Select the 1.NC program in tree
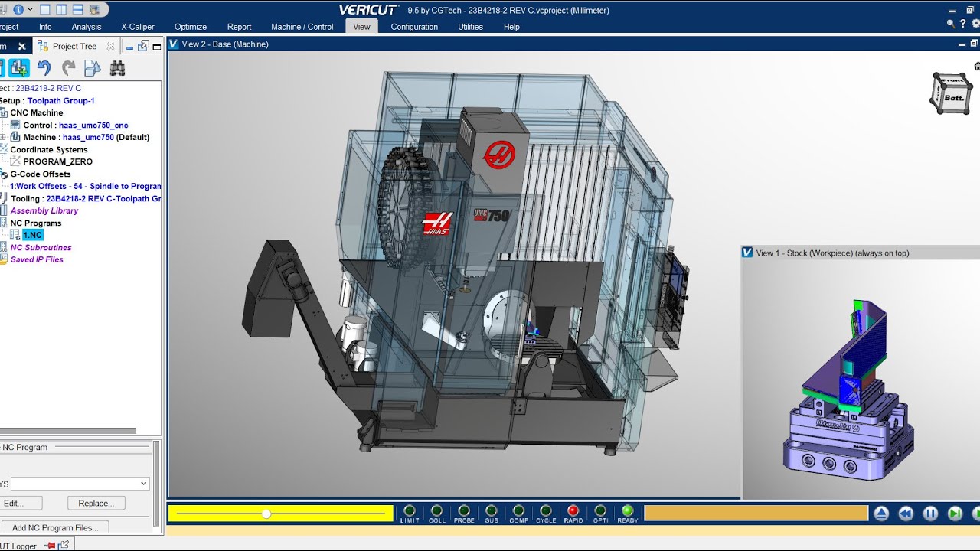 click(33, 235)
